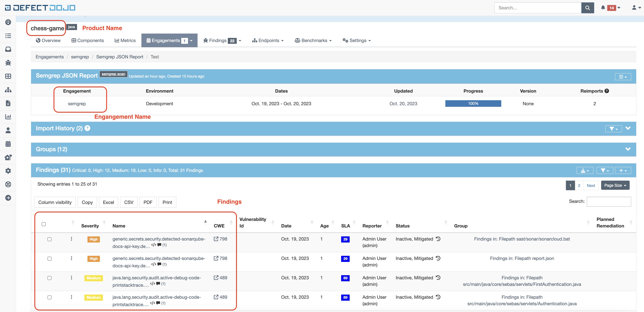
Task: Click the Import History help question icon
Action: 87,128
